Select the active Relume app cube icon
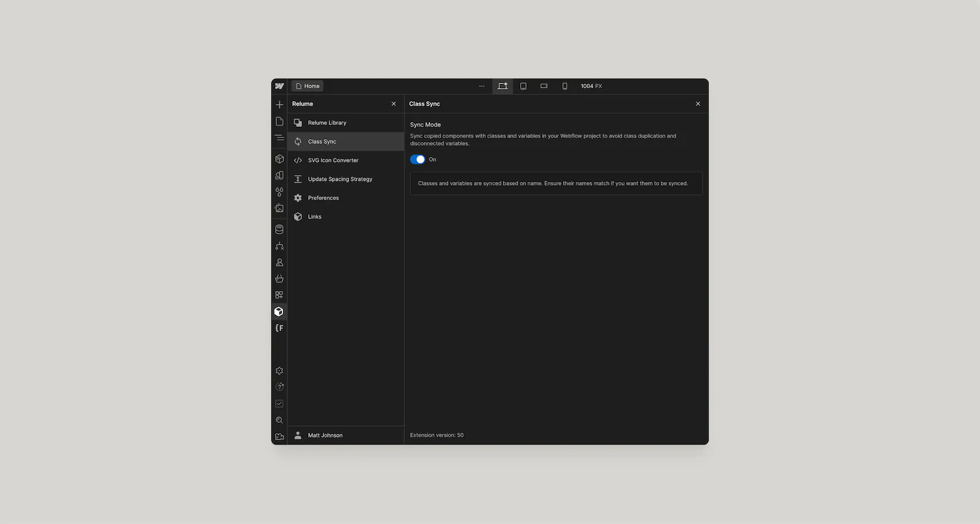The image size is (980, 524). [x=279, y=311]
